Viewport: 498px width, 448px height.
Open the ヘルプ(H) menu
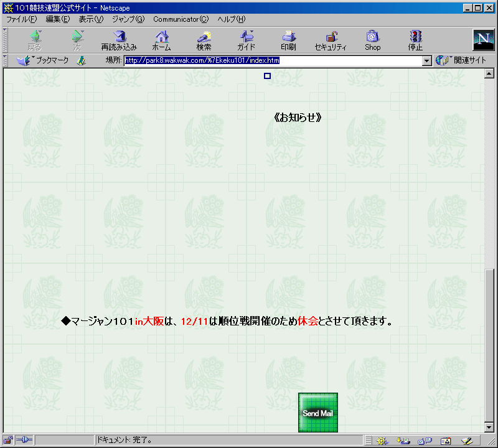(232, 19)
